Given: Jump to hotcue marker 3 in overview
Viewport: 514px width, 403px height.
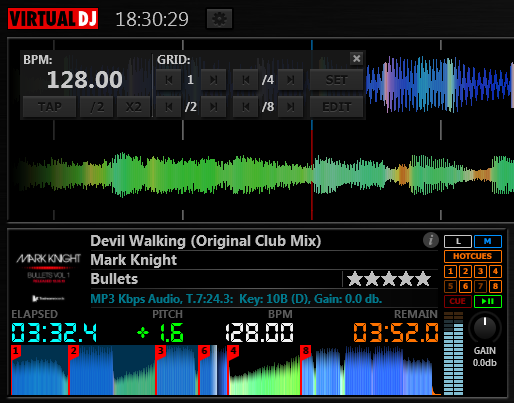Looking at the screenshot, I should [x=161, y=351].
